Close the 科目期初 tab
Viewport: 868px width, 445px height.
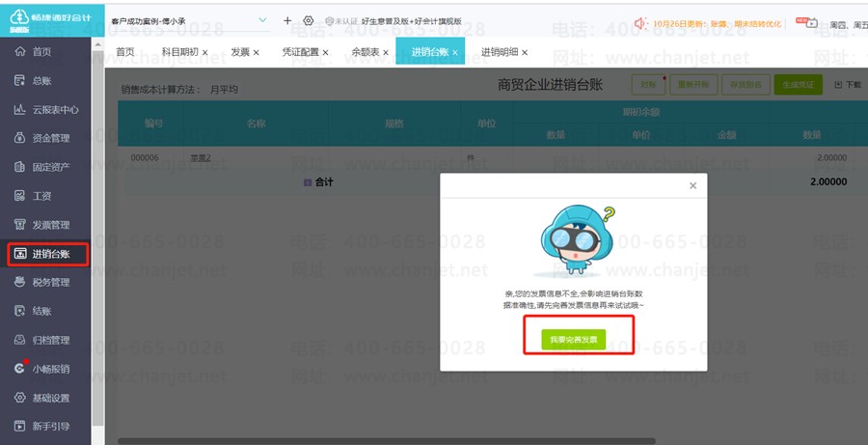pyautogui.click(x=204, y=53)
